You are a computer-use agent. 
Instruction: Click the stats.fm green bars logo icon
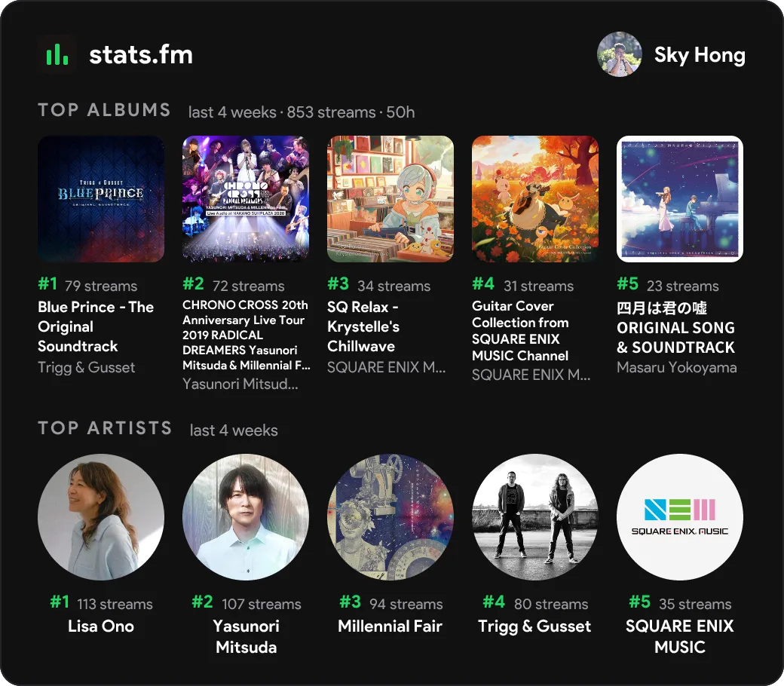click(57, 54)
